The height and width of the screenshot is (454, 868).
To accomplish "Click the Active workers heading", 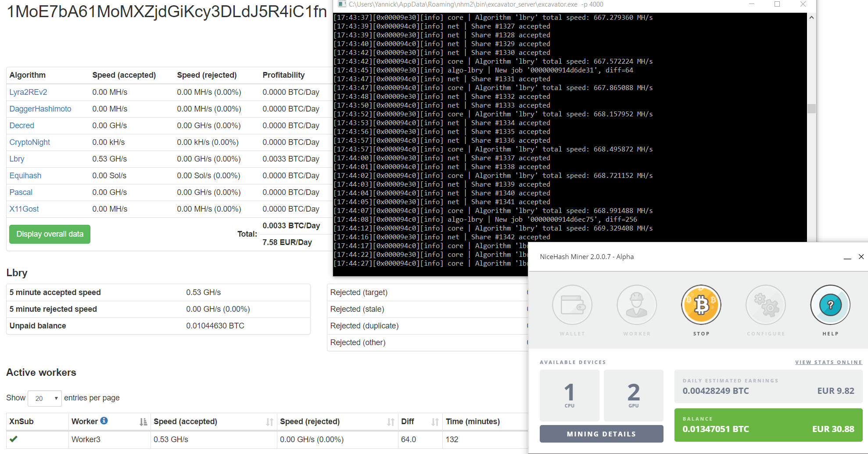I will pyautogui.click(x=41, y=372).
